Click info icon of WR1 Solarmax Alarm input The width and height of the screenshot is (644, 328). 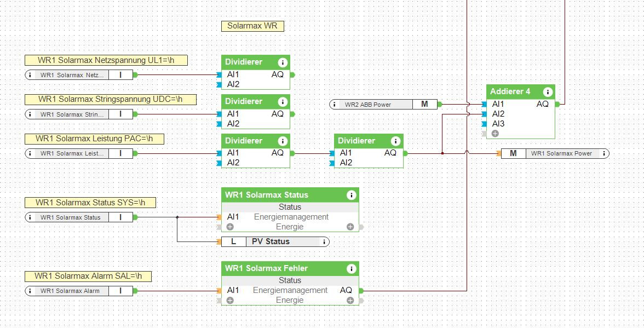[x=30, y=291]
